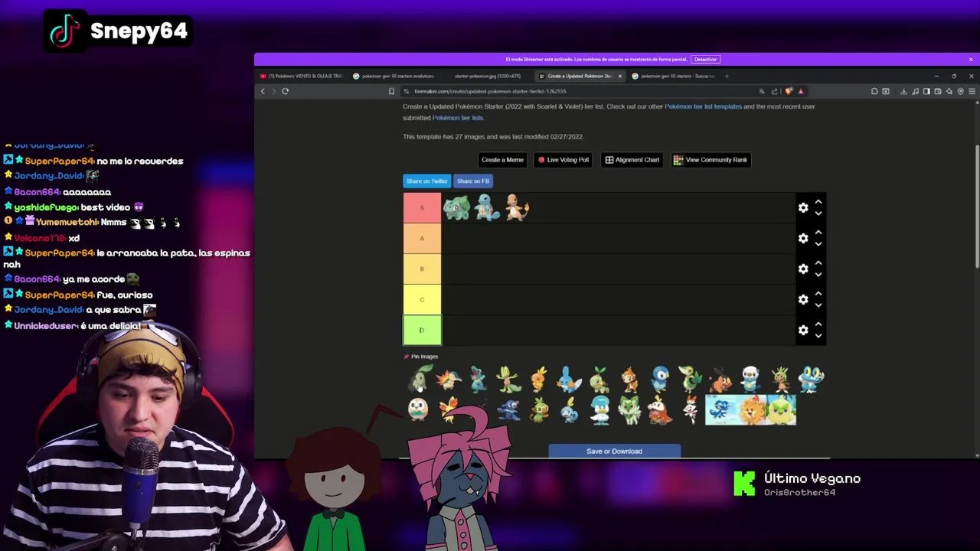Select the Torchic starter image

539,379
